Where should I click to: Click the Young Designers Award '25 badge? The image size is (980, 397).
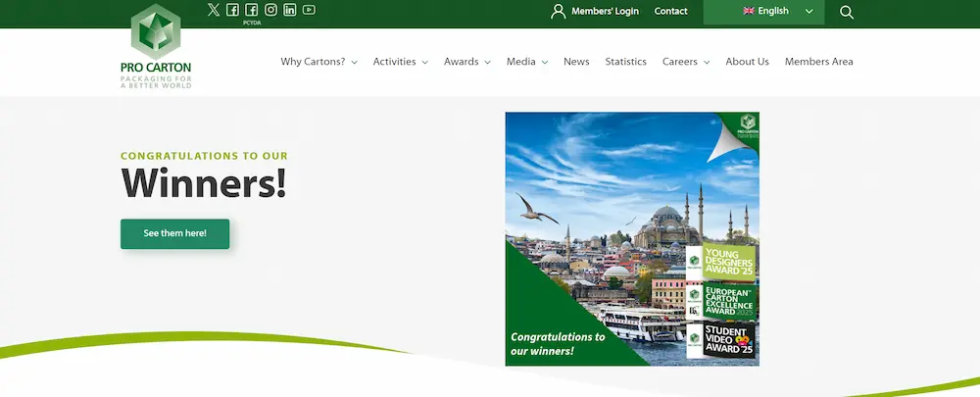721,262
